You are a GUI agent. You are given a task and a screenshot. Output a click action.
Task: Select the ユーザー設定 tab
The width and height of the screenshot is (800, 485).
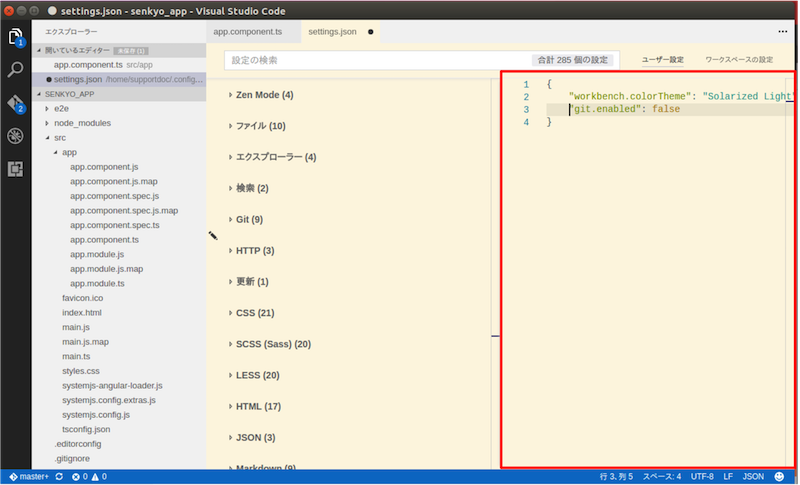tap(663, 60)
